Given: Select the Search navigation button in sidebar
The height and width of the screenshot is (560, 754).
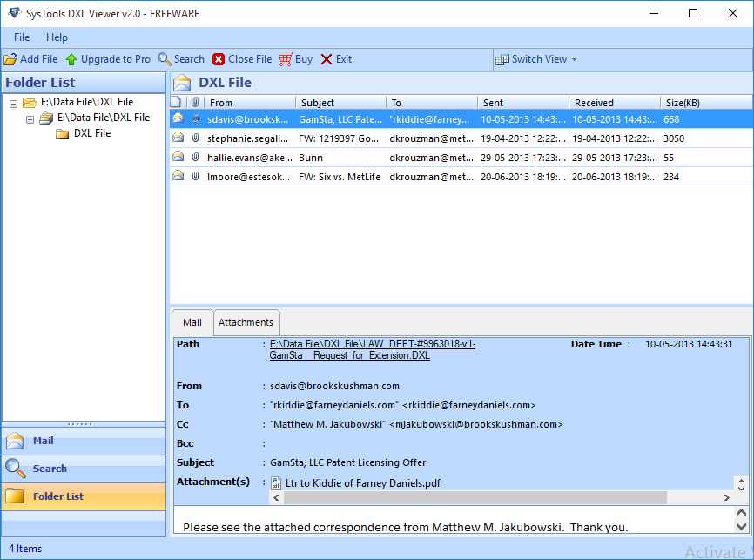Looking at the screenshot, I should 84,469.
